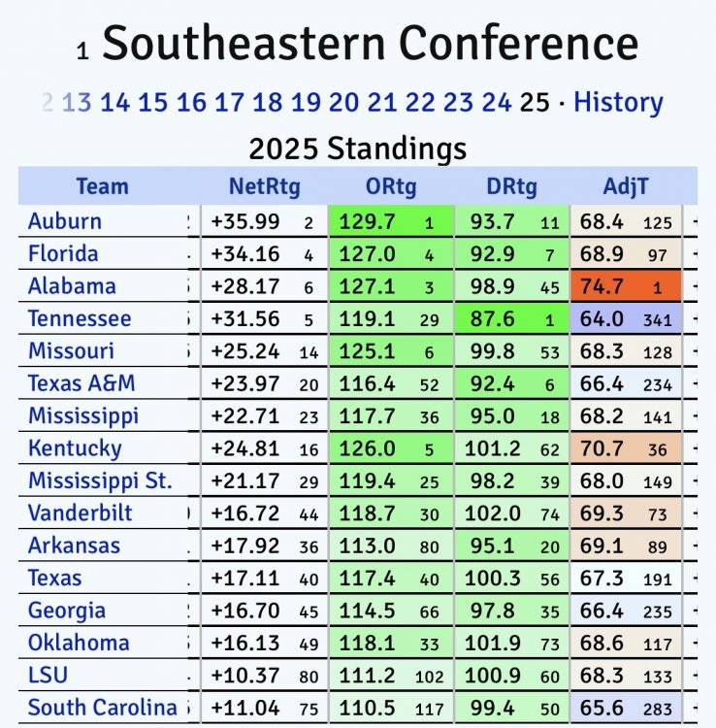The height and width of the screenshot is (728, 716).
Task: Open the conference History link
Action: [618, 103]
